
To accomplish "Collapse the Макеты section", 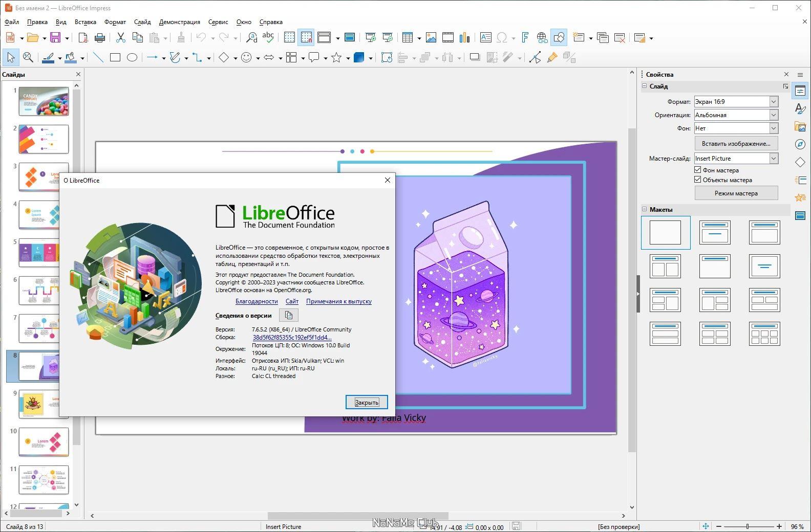I will pos(645,209).
